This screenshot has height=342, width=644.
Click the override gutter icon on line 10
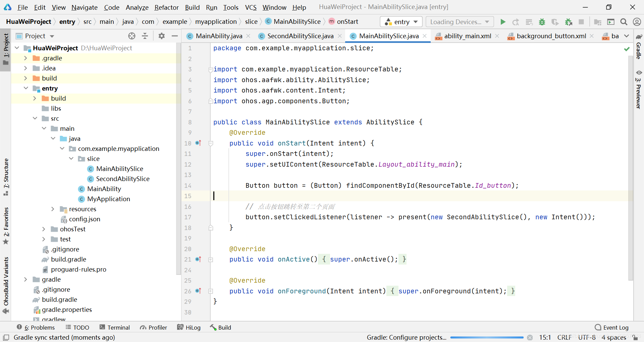198,143
